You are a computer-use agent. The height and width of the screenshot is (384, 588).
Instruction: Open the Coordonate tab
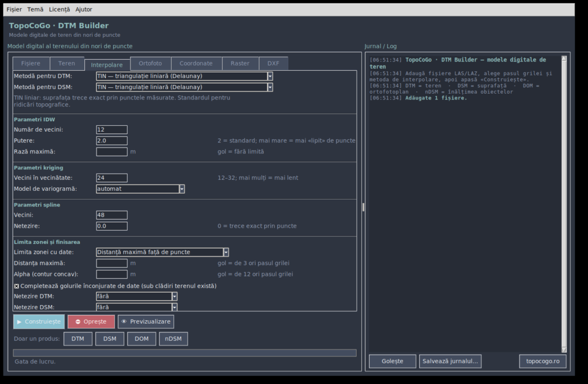point(196,63)
